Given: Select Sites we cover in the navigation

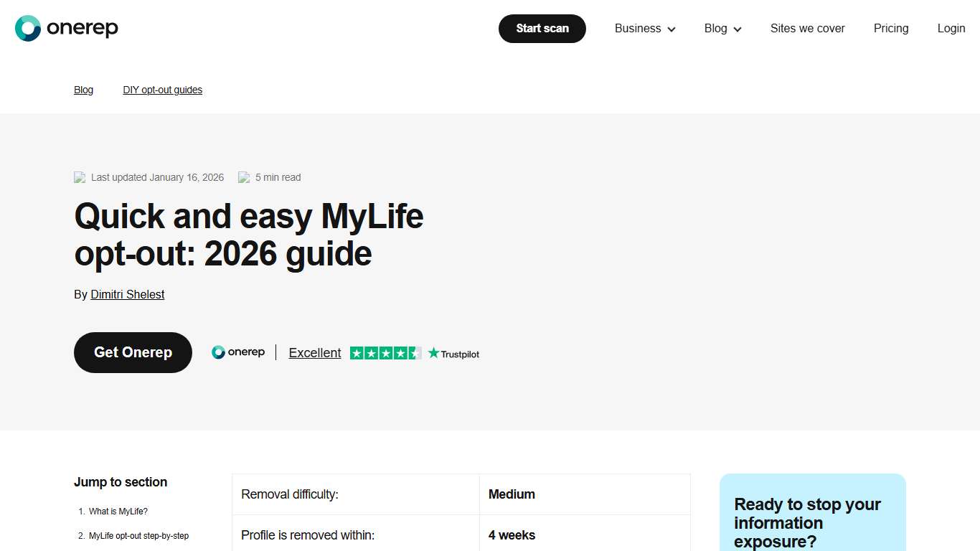Looking at the screenshot, I should click(807, 29).
